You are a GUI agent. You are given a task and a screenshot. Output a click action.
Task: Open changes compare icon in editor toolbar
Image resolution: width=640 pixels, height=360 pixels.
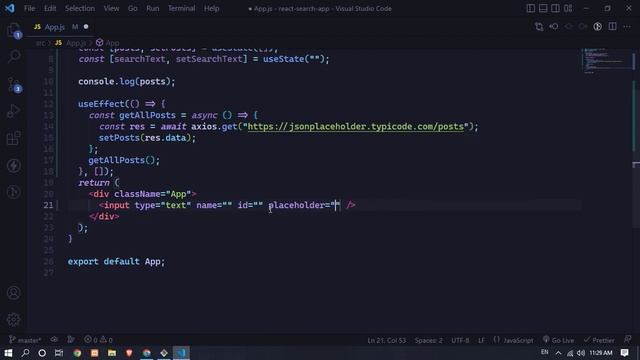coord(539,27)
